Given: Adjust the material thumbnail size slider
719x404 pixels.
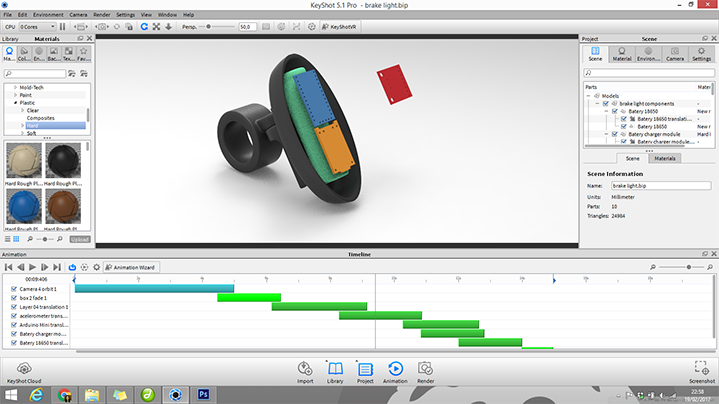Looking at the screenshot, I should [x=44, y=239].
